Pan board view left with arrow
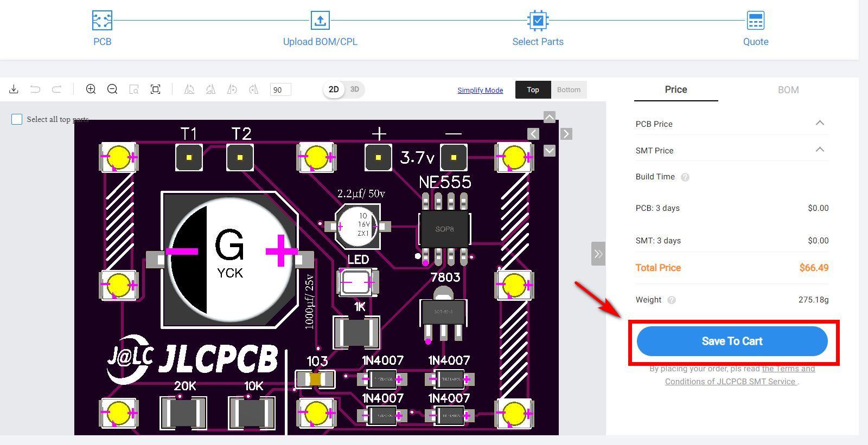 533,134
